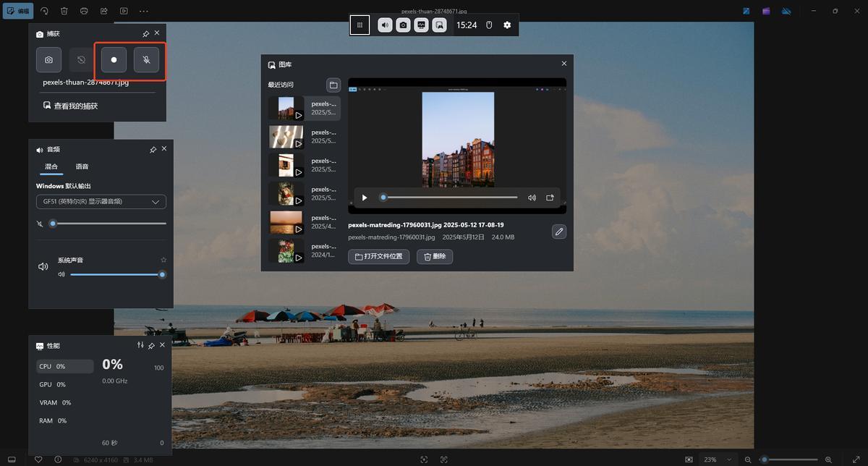868x466 pixels.
Task: Switch to the 语音 voice tab
Action: coord(82,167)
